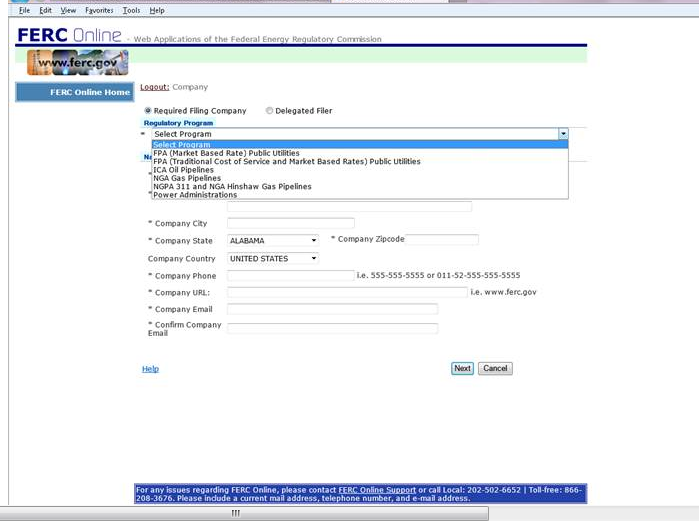The width and height of the screenshot is (699, 521).
Task: Choose NGA Gas Pipelines option
Action: (360, 178)
